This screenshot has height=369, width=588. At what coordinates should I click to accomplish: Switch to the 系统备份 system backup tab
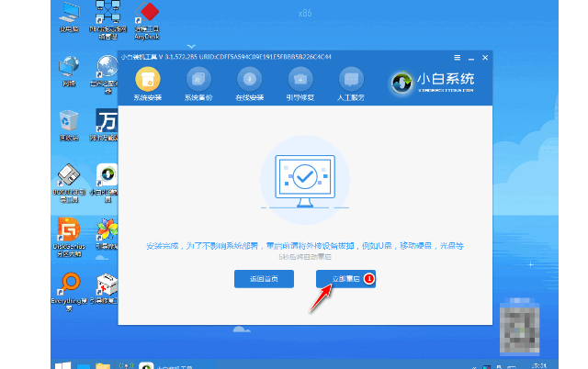click(198, 83)
